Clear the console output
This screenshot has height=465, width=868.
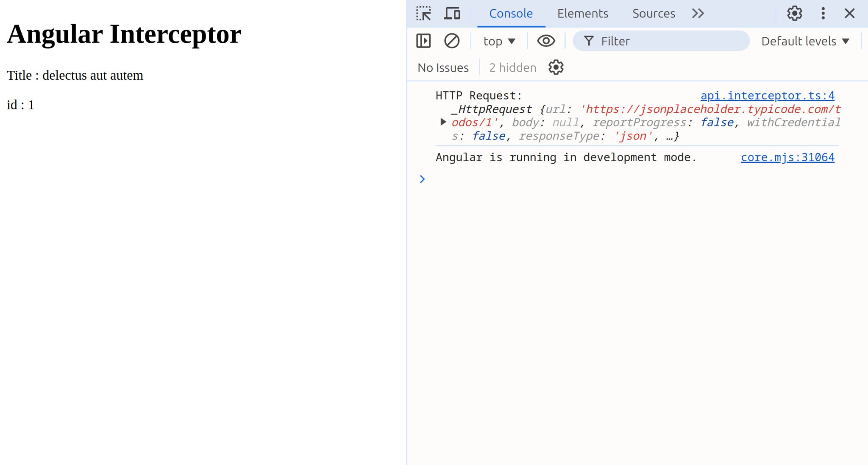click(452, 41)
